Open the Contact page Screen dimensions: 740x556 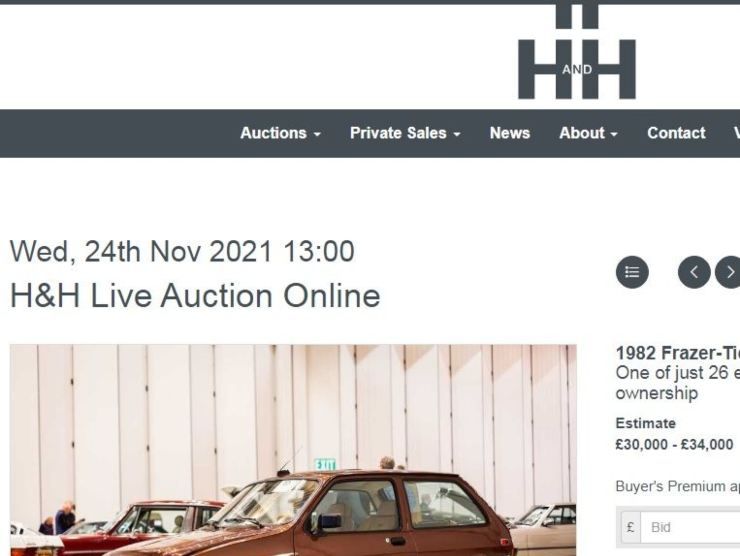(676, 133)
